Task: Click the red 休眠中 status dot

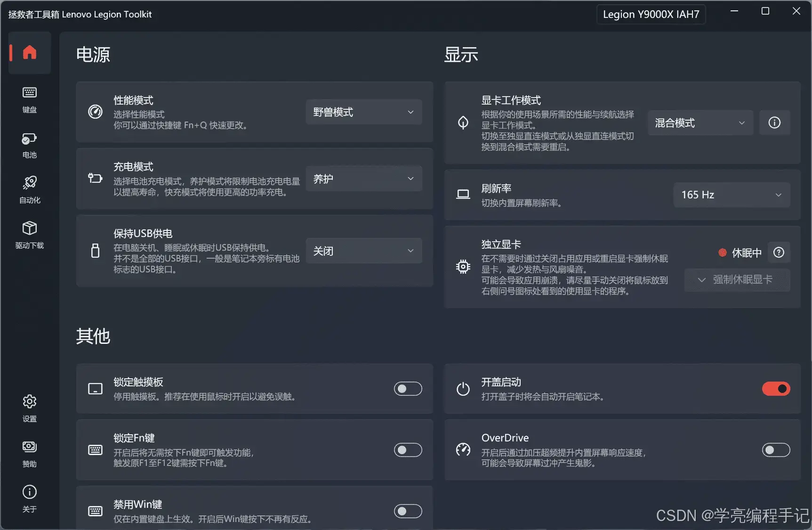Action: (722, 253)
